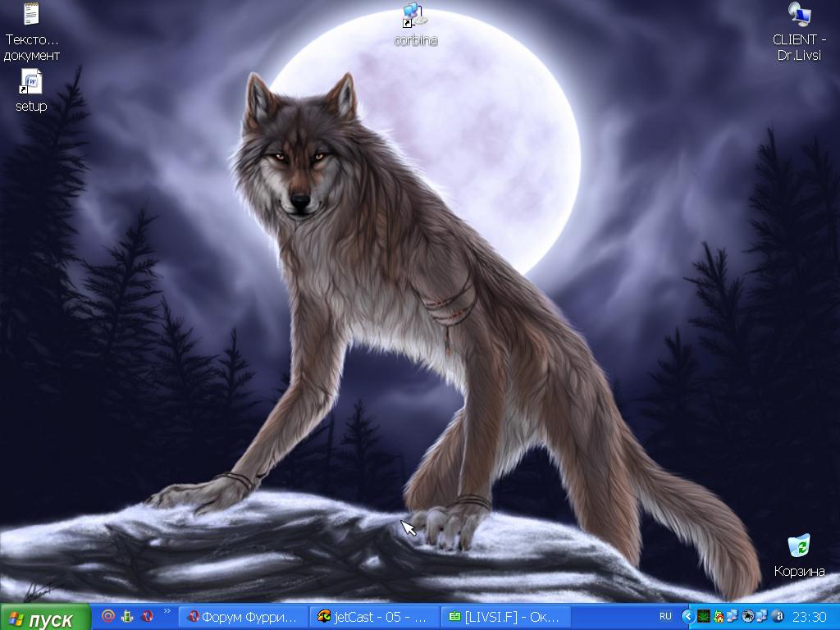Click the spider-like dark tray icon
Screen dimensions: 840x630
coord(747,616)
